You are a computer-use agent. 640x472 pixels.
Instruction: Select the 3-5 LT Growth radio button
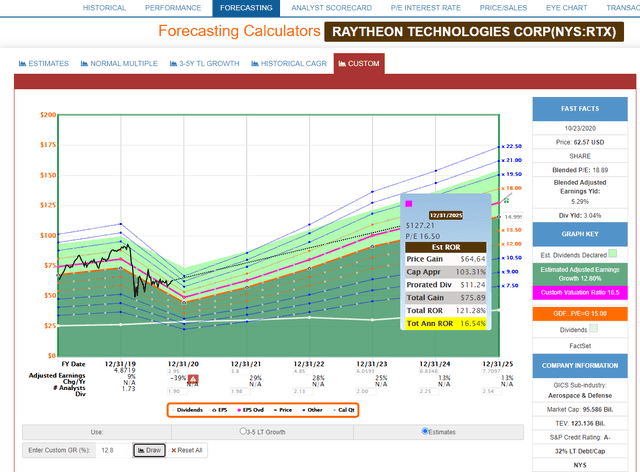click(x=243, y=431)
